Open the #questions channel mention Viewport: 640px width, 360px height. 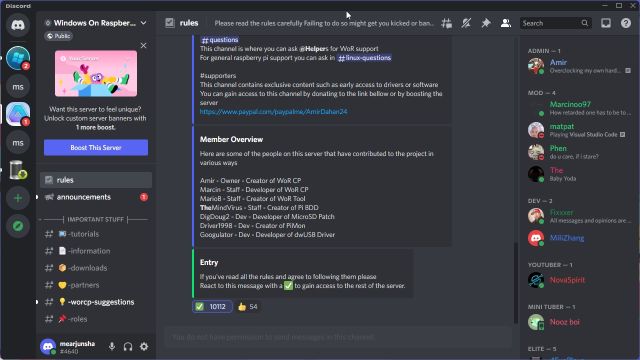tap(220, 40)
